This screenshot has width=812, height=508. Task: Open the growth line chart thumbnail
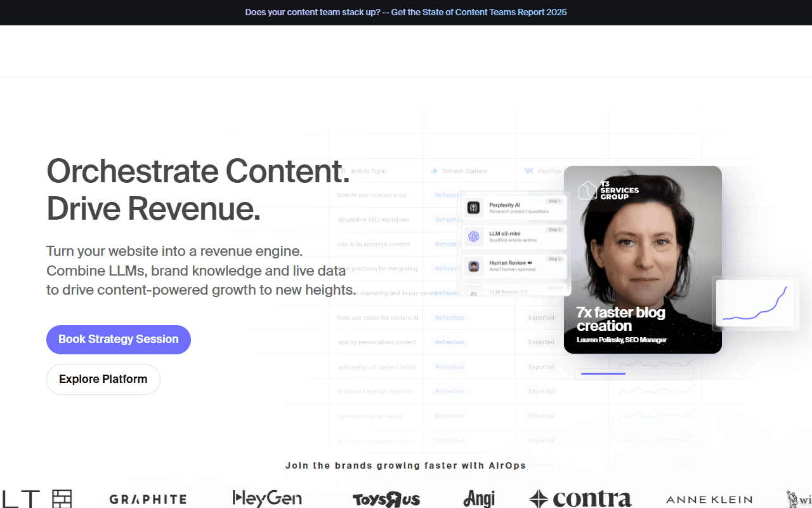click(x=755, y=304)
